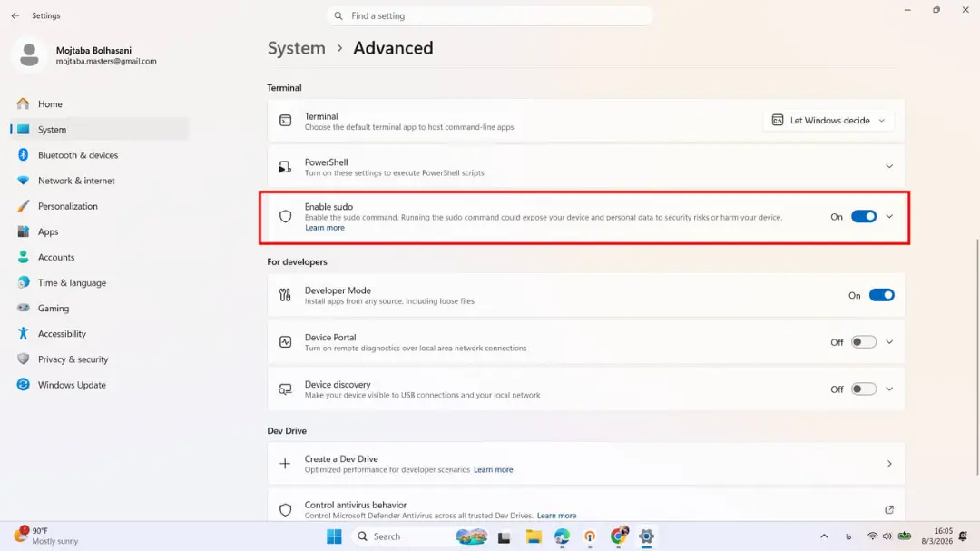Click the System breadcrumb link
Screen dimensions: 980x551
296,48
